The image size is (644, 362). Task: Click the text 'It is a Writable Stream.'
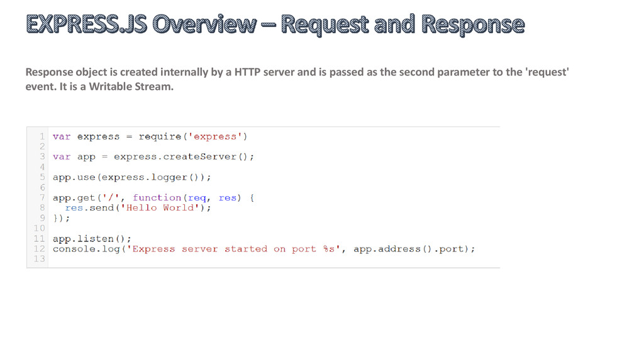pyautogui.click(x=116, y=87)
